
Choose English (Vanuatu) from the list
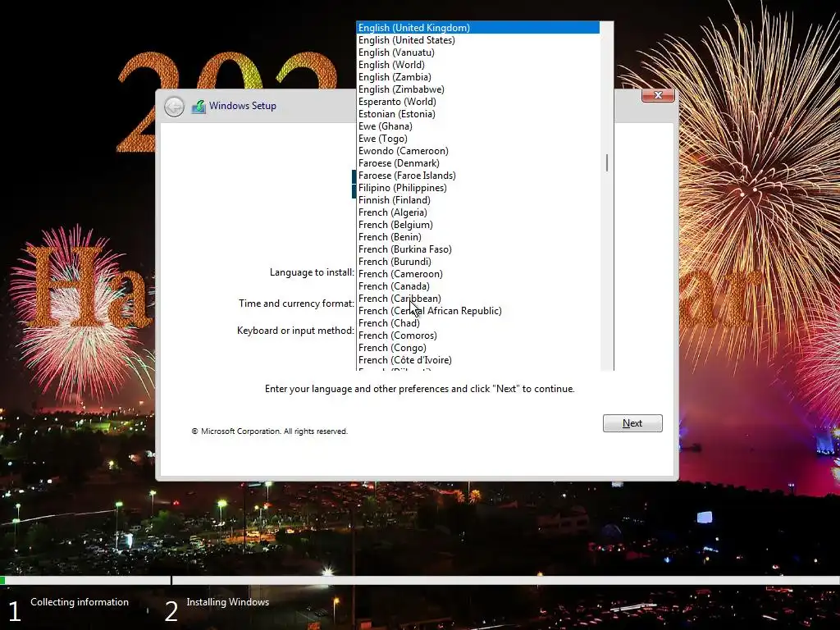(478, 52)
